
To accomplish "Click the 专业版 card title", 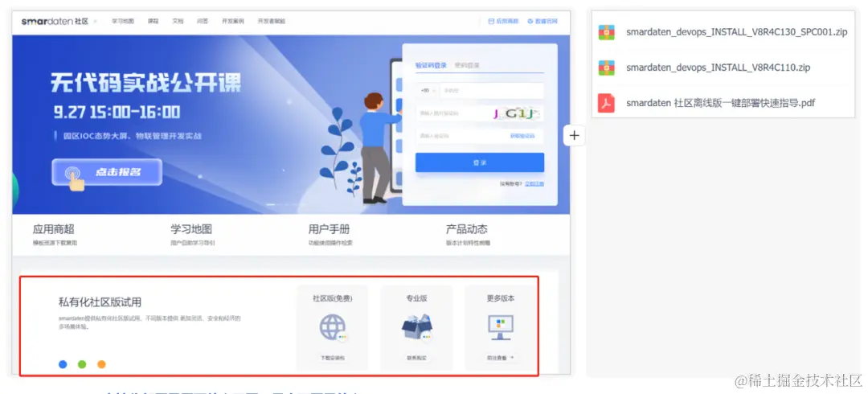I will (416, 298).
